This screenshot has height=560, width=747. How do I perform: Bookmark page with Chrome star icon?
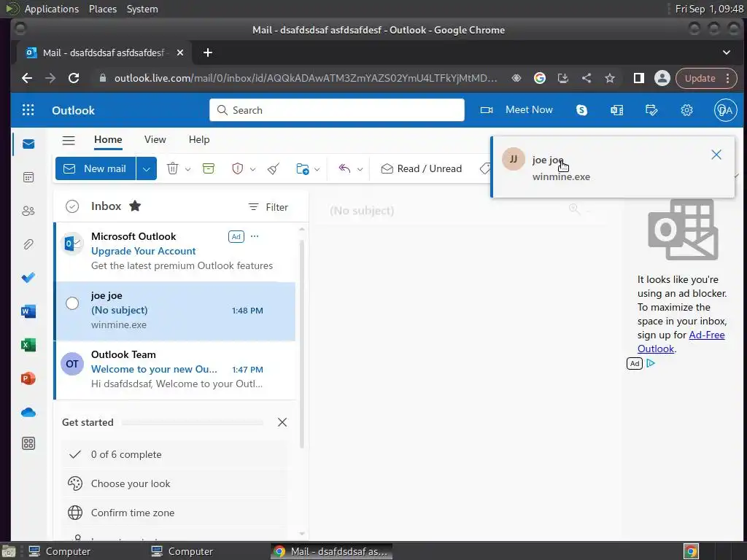610,78
